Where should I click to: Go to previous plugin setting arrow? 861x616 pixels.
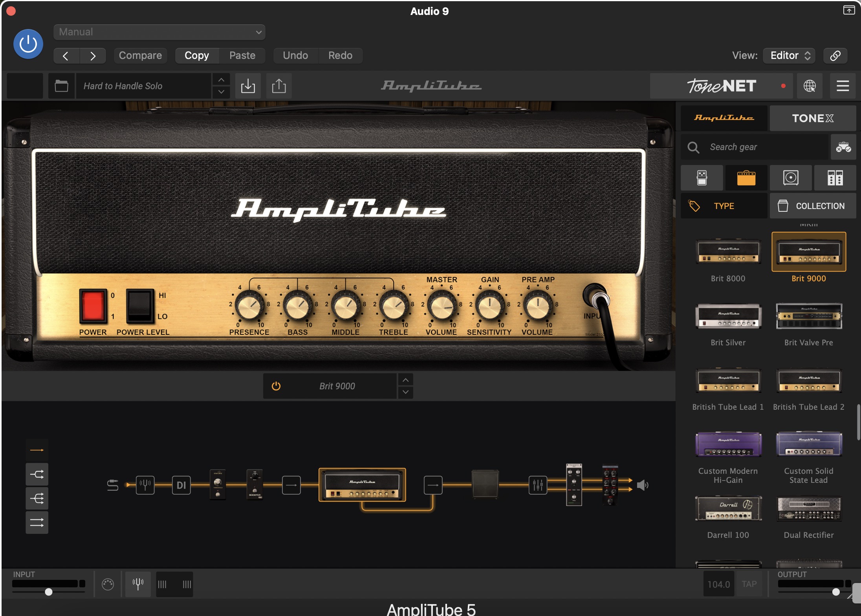(66, 56)
